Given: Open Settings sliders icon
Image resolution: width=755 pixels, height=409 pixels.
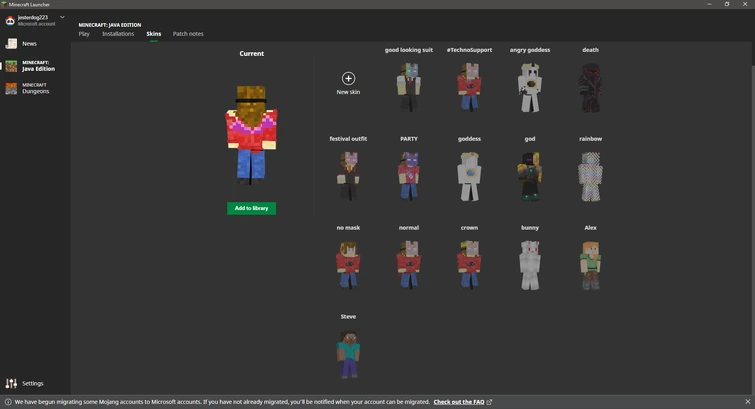Looking at the screenshot, I should [x=11, y=383].
